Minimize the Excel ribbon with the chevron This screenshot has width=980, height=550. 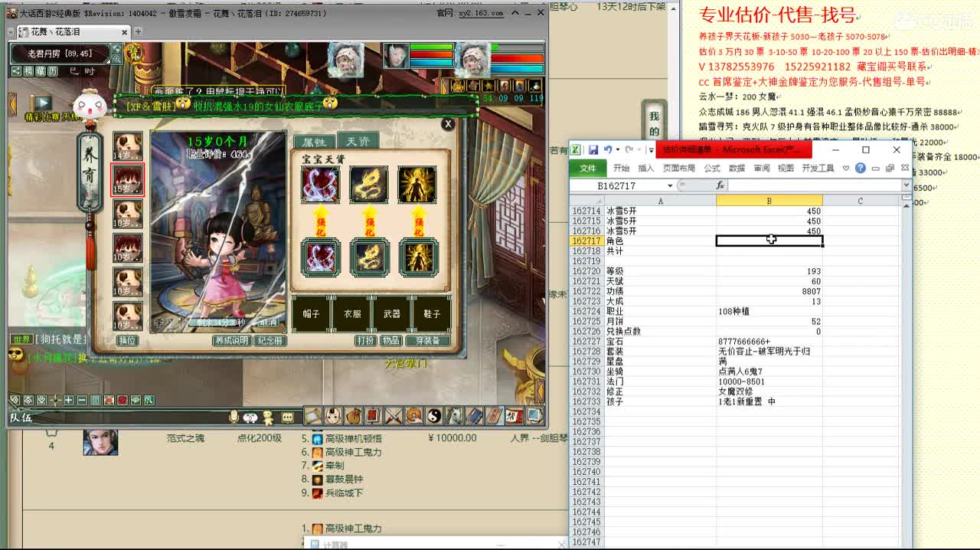pyautogui.click(x=846, y=168)
